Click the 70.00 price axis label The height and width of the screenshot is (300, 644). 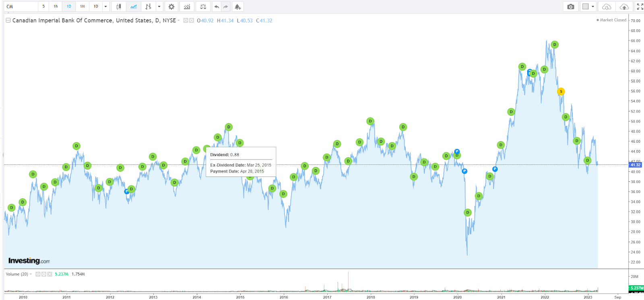tap(636, 21)
